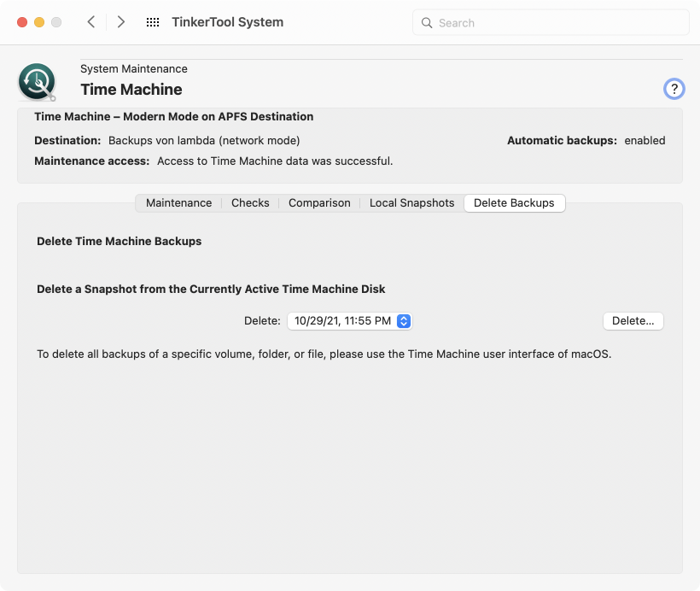700x591 pixels.
Task: Click the 'System Maintenance' label
Action: [134, 69]
